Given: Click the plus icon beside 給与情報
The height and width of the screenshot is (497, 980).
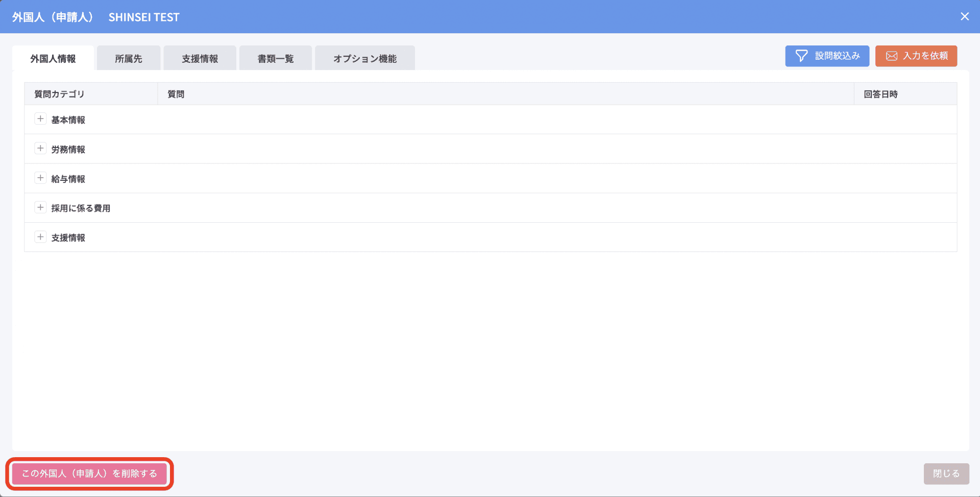Looking at the screenshot, I should [40, 178].
